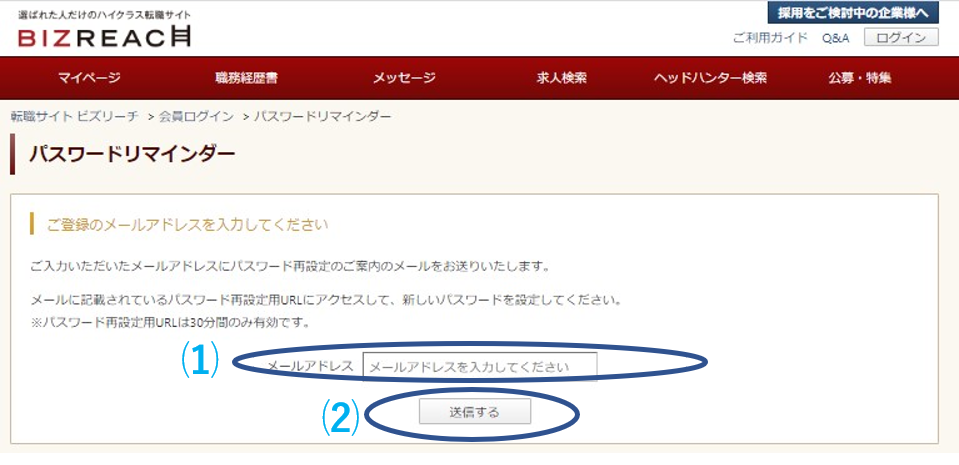Open ヘッドハンター検索 menu item
Viewport: 959px width, 465px height.
click(710, 78)
